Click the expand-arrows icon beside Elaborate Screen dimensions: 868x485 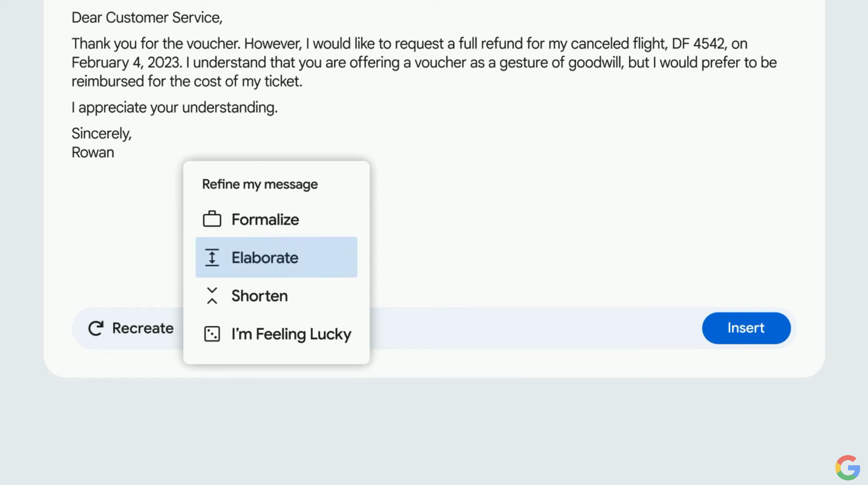click(212, 258)
